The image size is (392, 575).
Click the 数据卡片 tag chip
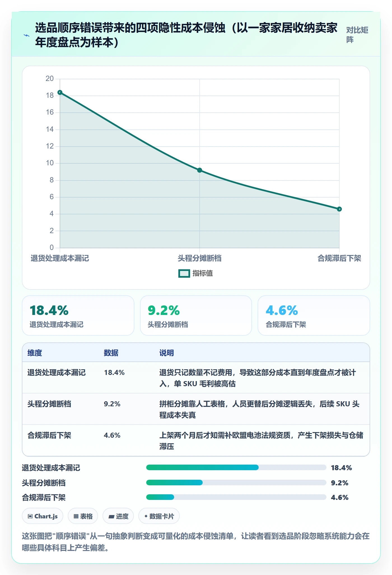point(159,516)
